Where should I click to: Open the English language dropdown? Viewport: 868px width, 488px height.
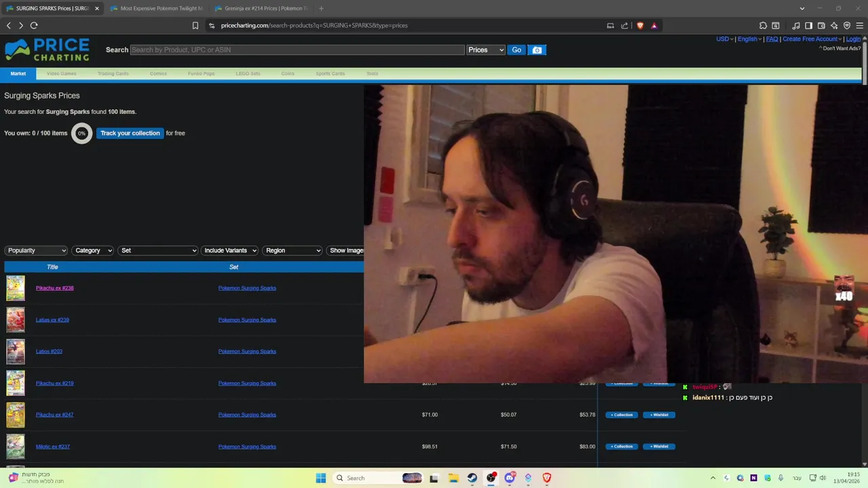point(749,39)
